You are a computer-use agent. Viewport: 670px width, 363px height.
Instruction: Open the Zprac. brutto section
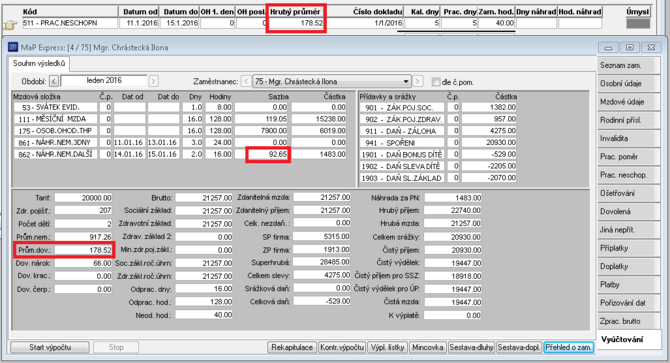click(x=628, y=322)
